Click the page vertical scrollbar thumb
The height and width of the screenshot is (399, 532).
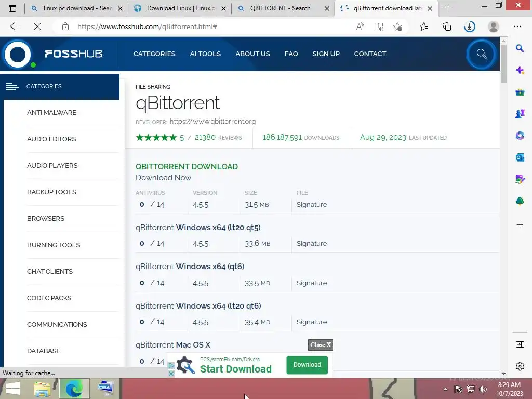tap(503, 63)
